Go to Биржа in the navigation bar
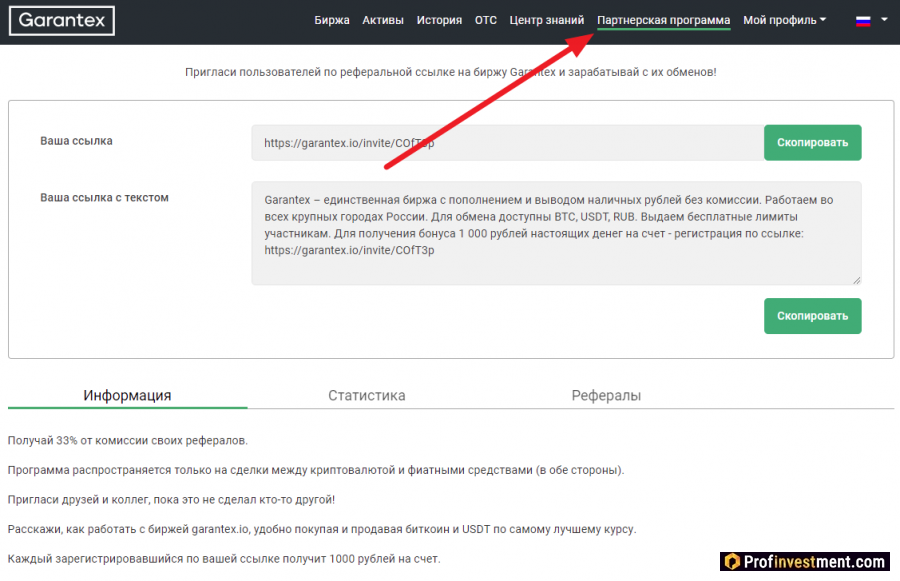The height and width of the screenshot is (581, 900). click(332, 20)
